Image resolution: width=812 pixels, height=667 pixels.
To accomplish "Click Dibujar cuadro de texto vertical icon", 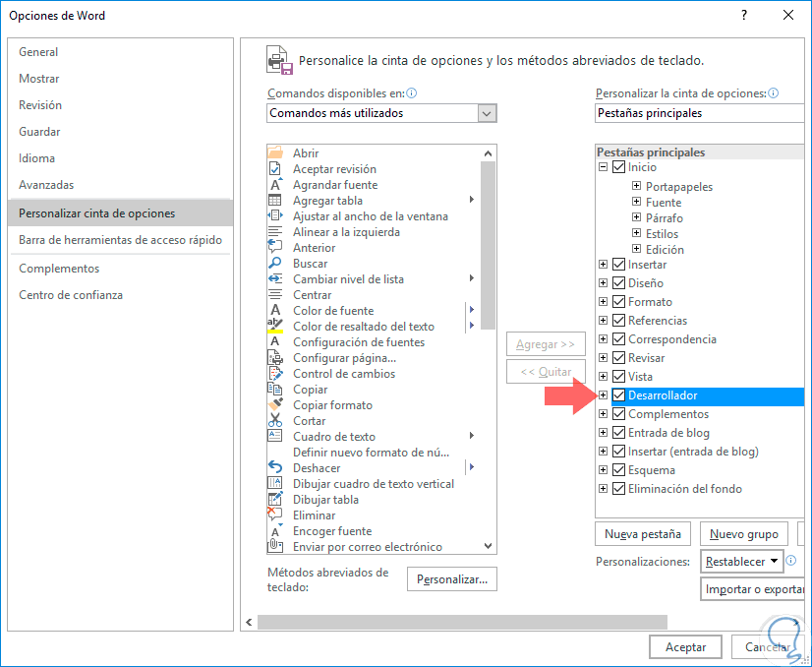I will [275, 484].
